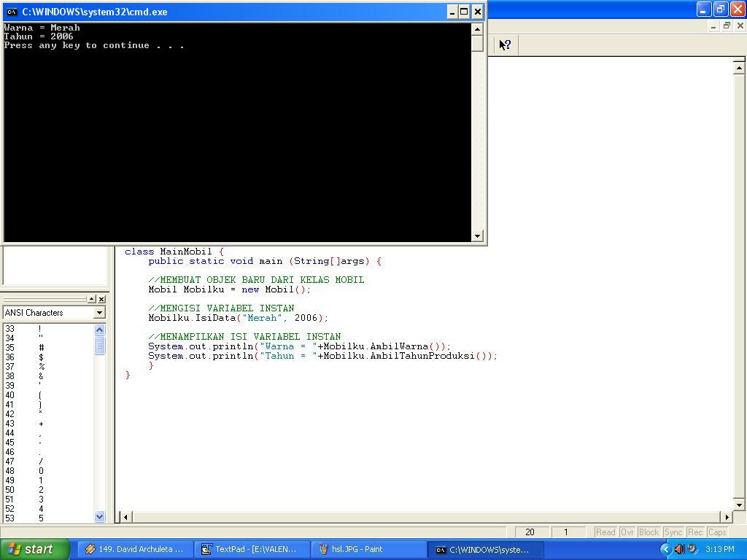This screenshot has height=560, width=747.
Task: Click the Mobil Mobilku = new Mobil() line
Action: pyautogui.click(x=230, y=289)
